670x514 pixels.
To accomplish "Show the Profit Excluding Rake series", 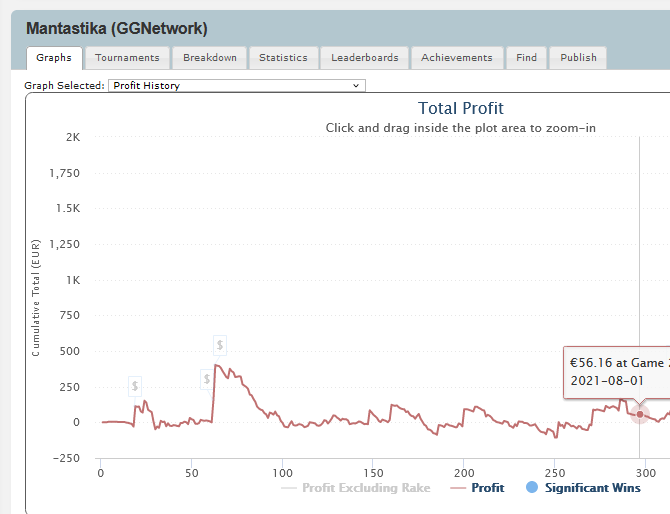I will [x=366, y=488].
